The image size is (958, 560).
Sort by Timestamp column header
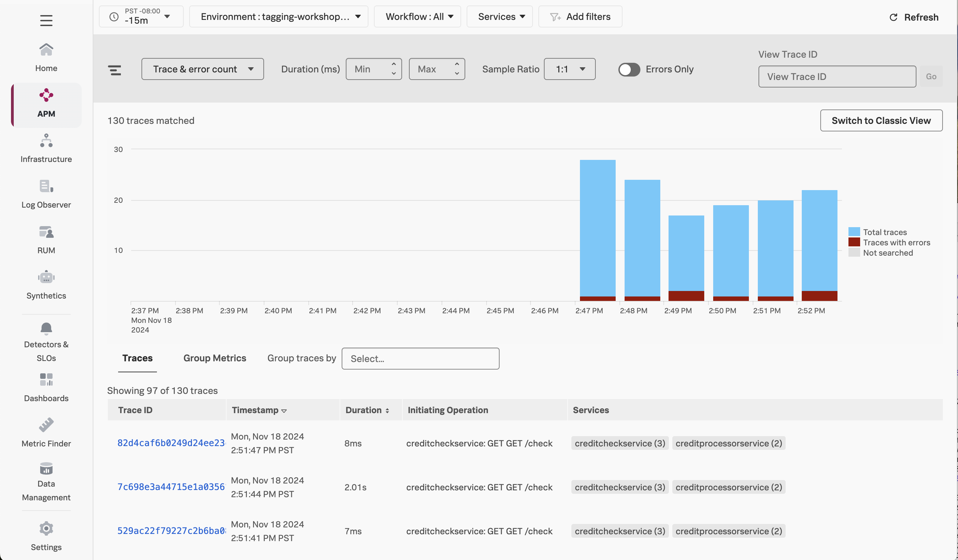click(259, 410)
